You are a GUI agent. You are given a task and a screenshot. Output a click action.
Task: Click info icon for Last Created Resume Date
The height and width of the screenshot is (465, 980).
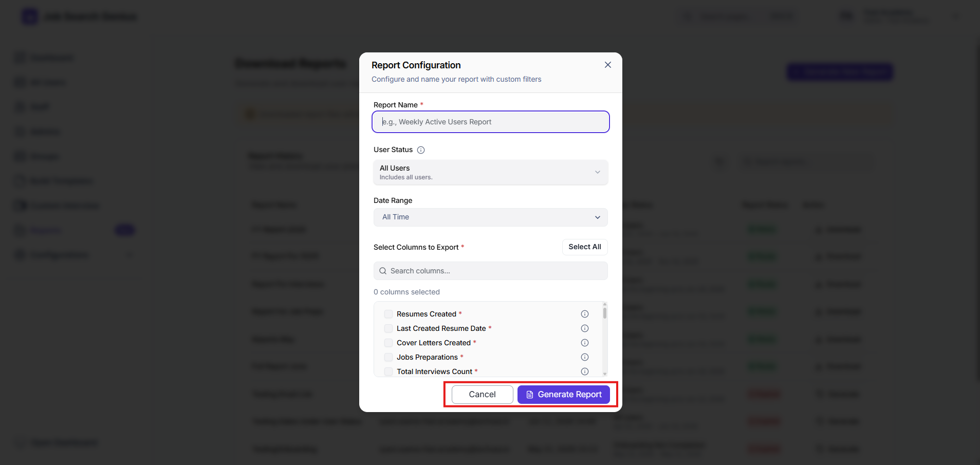585,328
